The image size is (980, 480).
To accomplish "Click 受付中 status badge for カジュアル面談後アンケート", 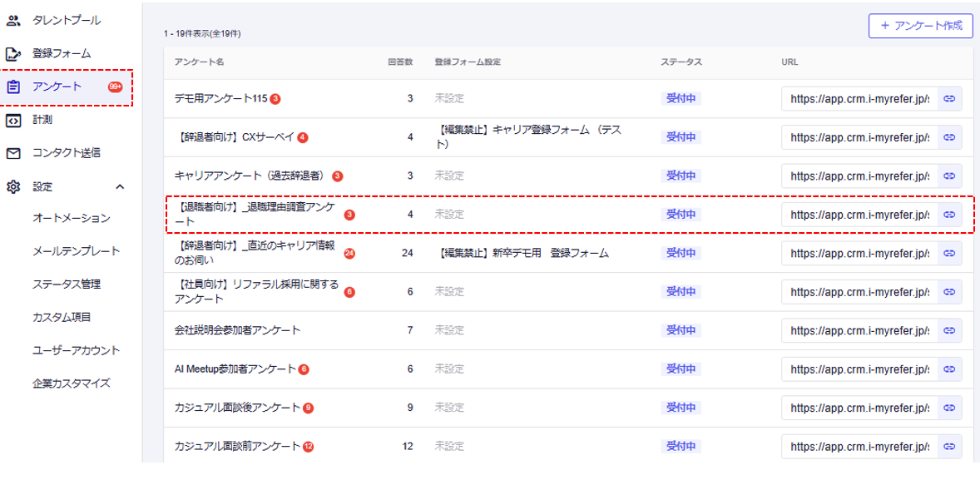I will coord(681,408).
